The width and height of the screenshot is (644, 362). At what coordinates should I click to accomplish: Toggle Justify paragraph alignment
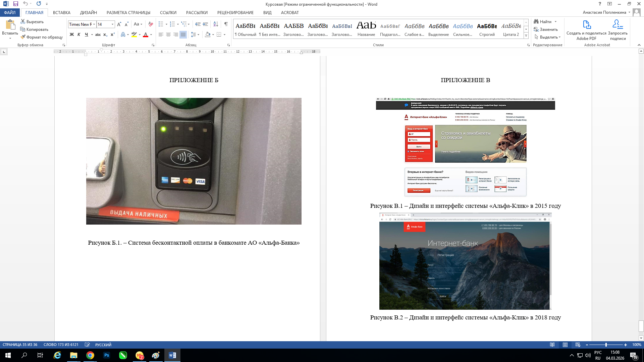click(x=183, y=35)
